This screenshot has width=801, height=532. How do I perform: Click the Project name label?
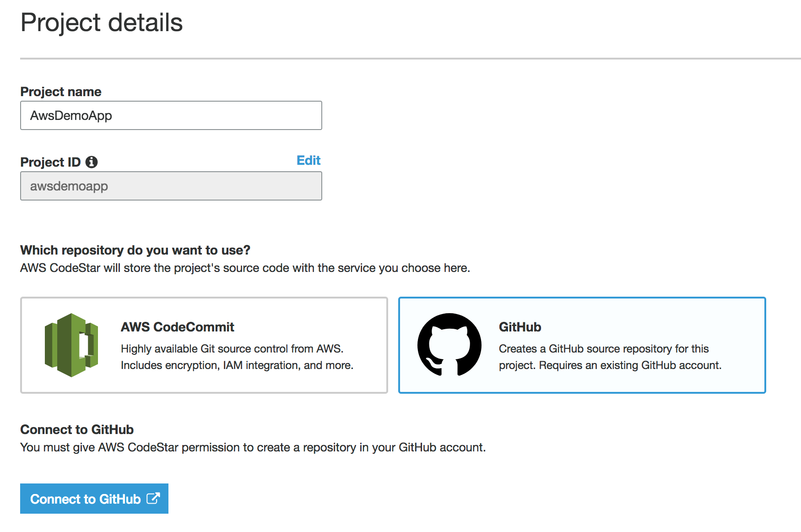(x=60, y=92)
